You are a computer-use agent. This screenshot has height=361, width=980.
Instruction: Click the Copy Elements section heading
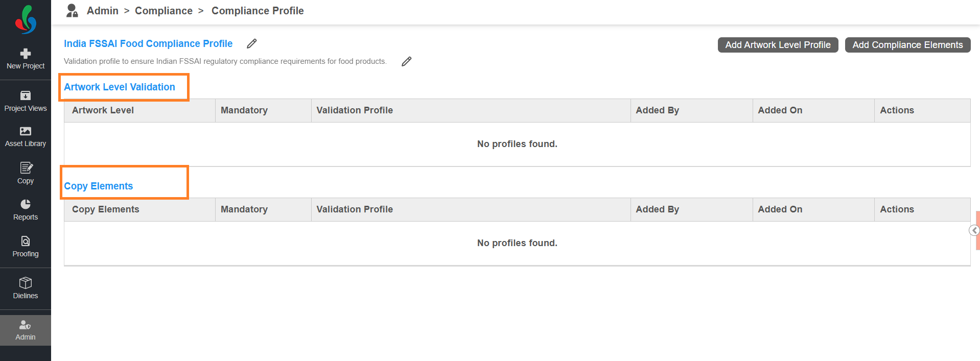point(99,186)
